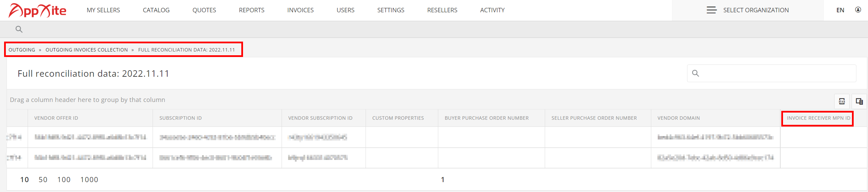
Task: Sort by Custom Properties column
Action: (x=402, y=118)
